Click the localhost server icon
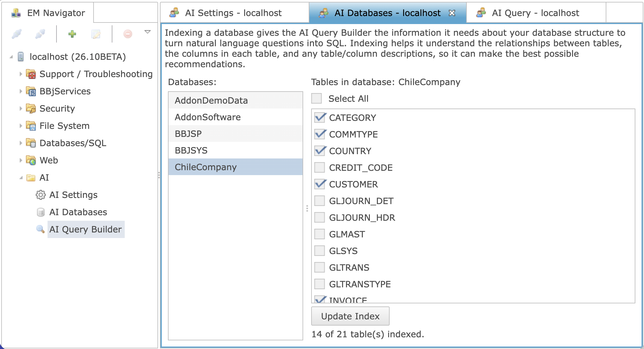 [x=21, y=57]
